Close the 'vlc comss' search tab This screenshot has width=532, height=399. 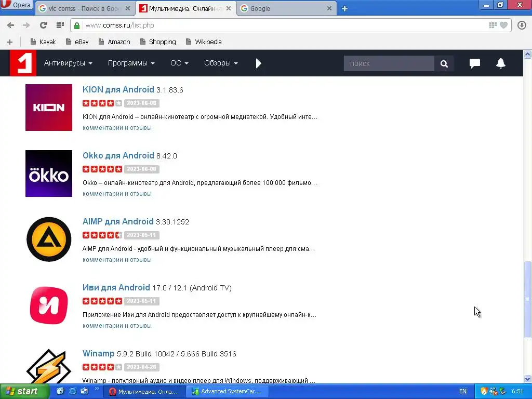click(128, 8)
